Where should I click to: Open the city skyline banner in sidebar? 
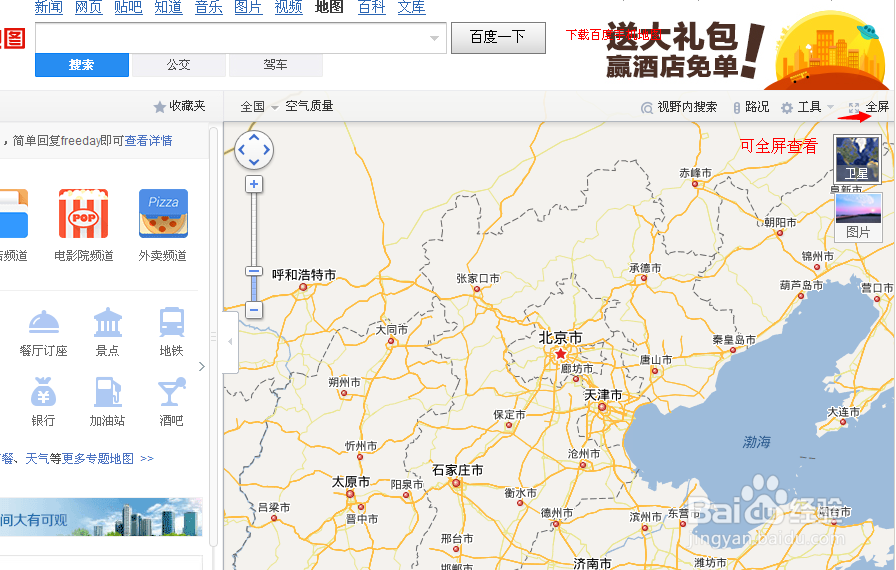pos(101,517)
